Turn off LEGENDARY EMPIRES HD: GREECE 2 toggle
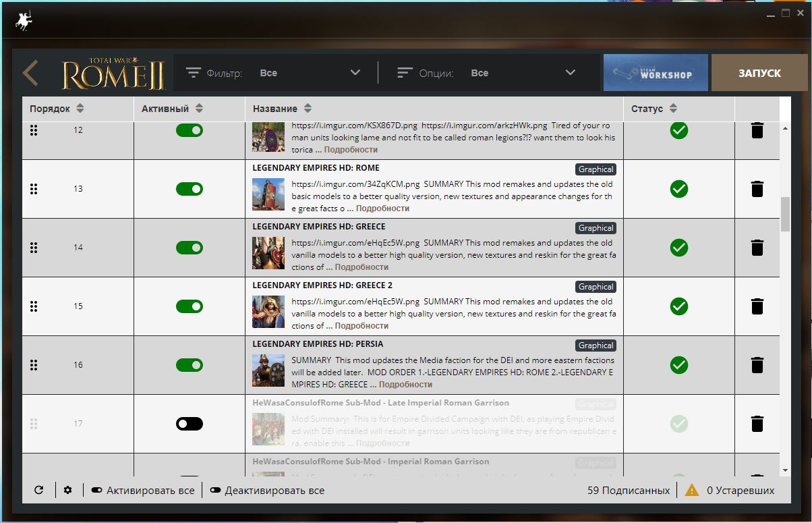 pyautogui.click(x=190, y=306)
